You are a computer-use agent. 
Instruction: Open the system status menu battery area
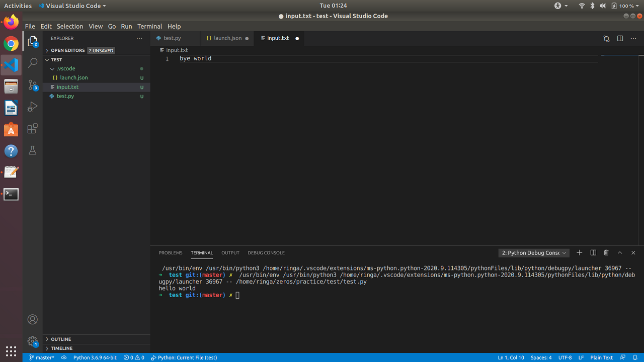(624, 6)
